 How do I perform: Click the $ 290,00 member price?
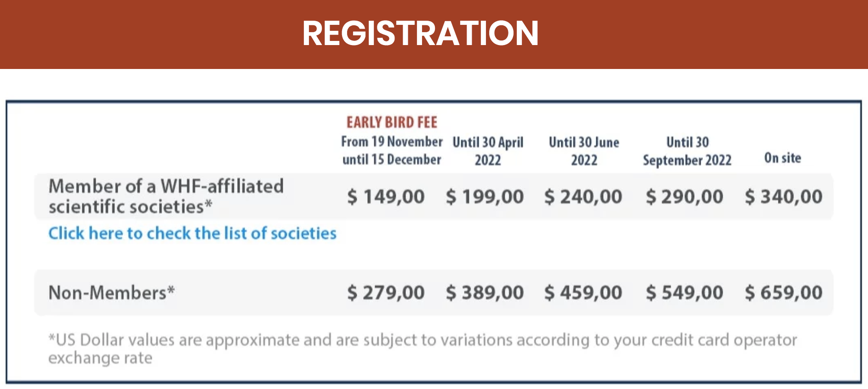[x=684, y=197]
